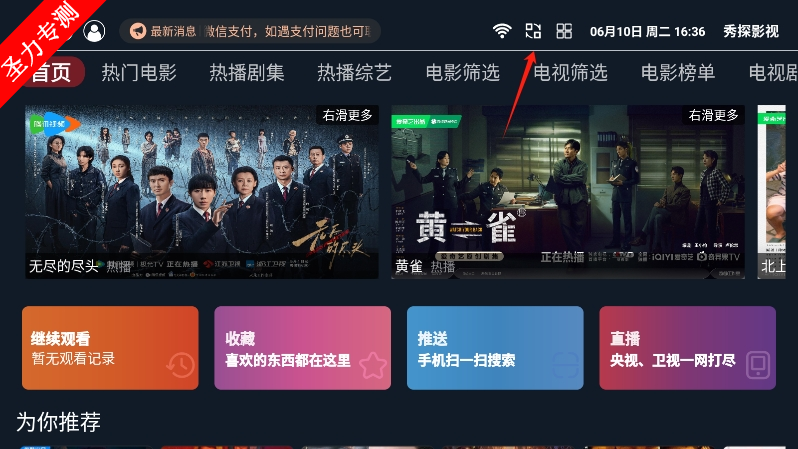The width and height of the screenshot is (798, 449).
Task: Select the 电影榜单 tab
Action: (678, 72)
